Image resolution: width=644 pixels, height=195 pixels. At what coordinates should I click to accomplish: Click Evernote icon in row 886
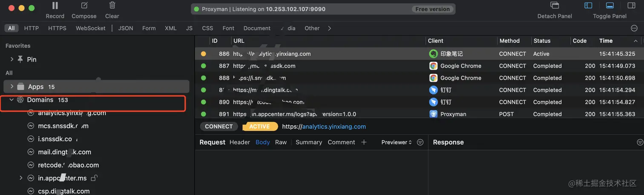[433, 54]
